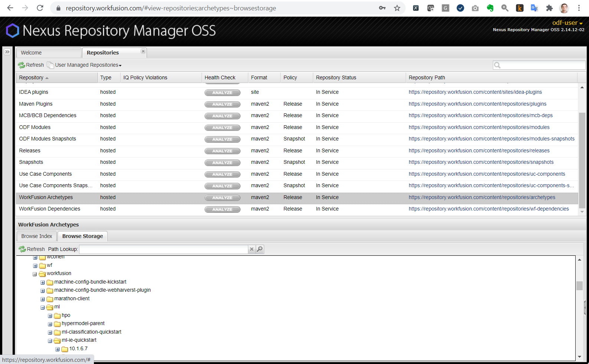The height and width of the screenshot is (364, 589).
Task: Run the Path Lookup search
Action: (x=260, y=249)
